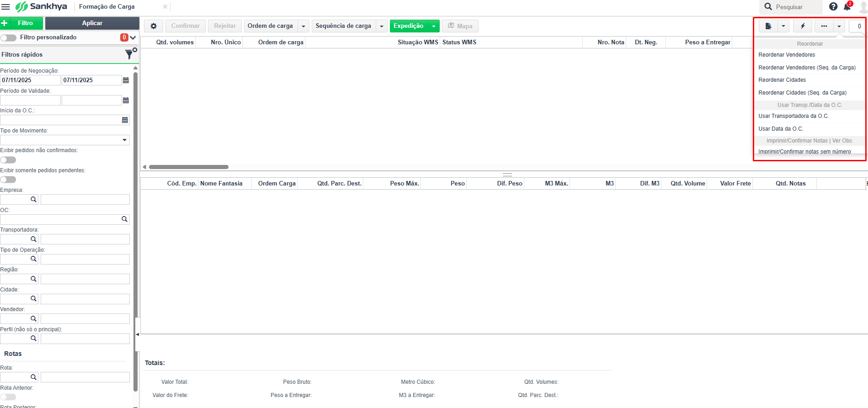Toggle the Filtro personalizado switch

coord(9,37)
